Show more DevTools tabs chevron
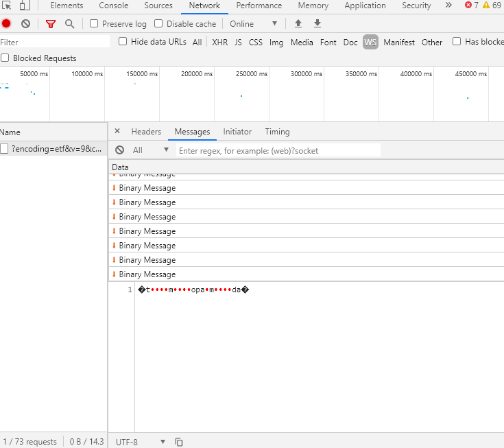Viewport: 504px width, 448px height. pyautogui.click(x=448, y=5)
